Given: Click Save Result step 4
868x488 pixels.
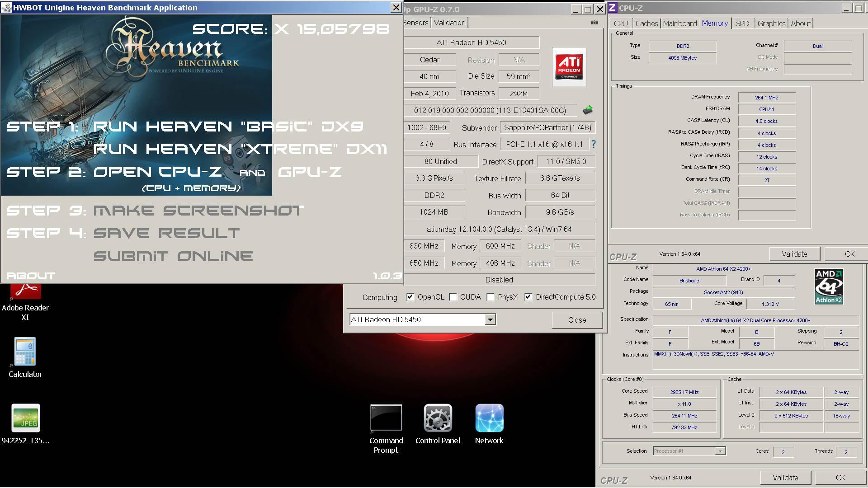Looking at the screenshot, I should point(166,234).
